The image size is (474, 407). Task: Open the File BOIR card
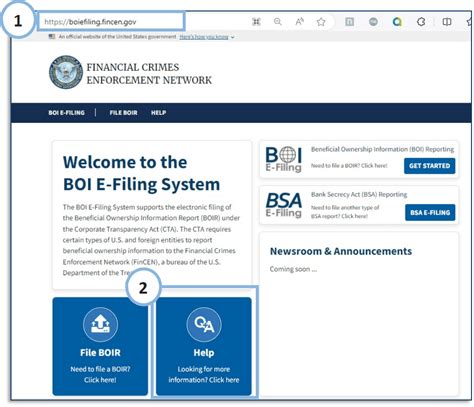[x=100, y=346]
